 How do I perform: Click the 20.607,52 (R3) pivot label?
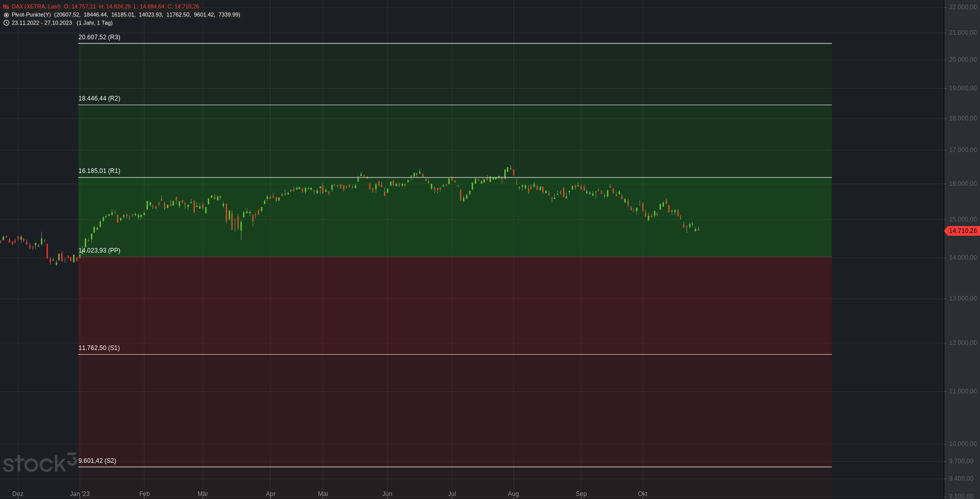tap(99, 37)
